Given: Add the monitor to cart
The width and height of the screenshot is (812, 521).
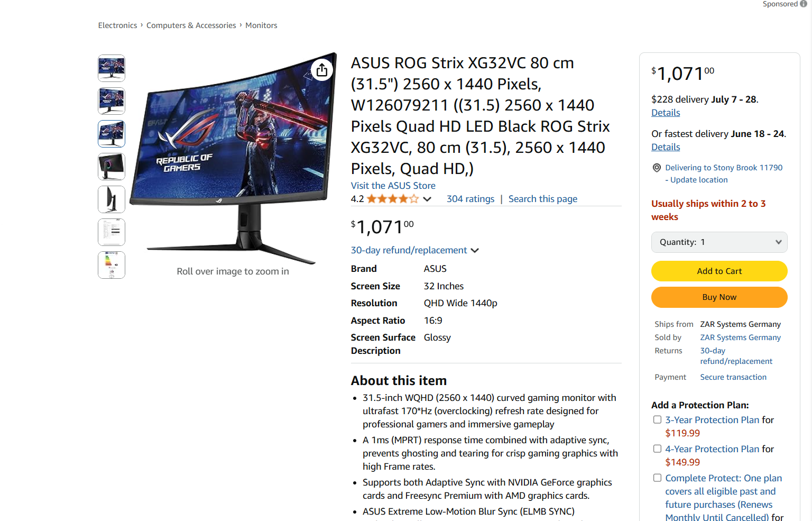Looking at the screenshot, I should tap(719, 271).
